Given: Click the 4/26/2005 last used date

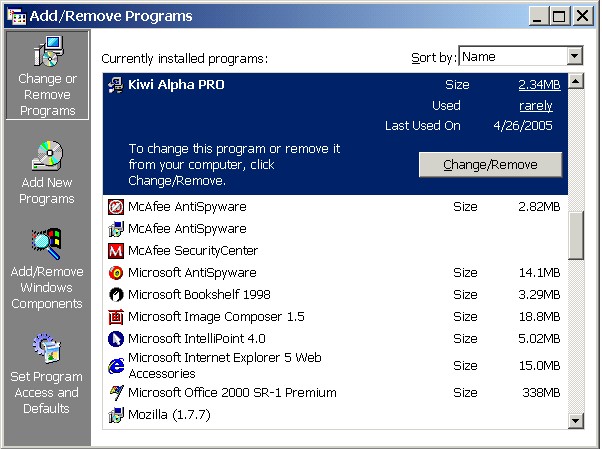Looking at the screenshot, I should (523, 126).
